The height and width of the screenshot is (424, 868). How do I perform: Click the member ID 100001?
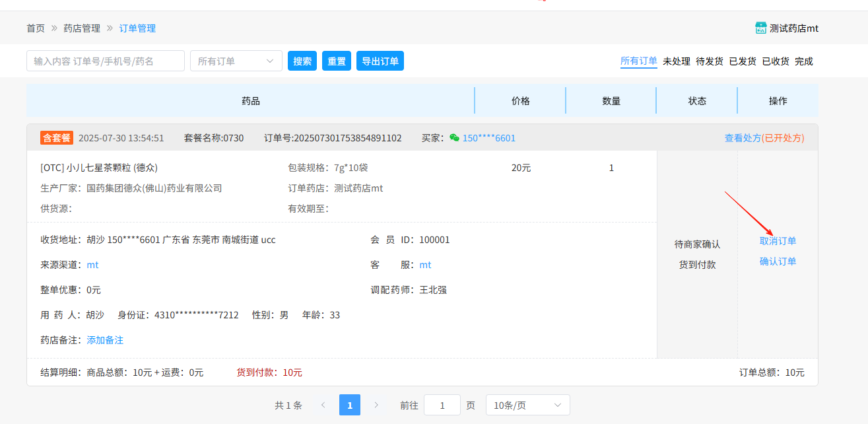click(x=434, y=240)
